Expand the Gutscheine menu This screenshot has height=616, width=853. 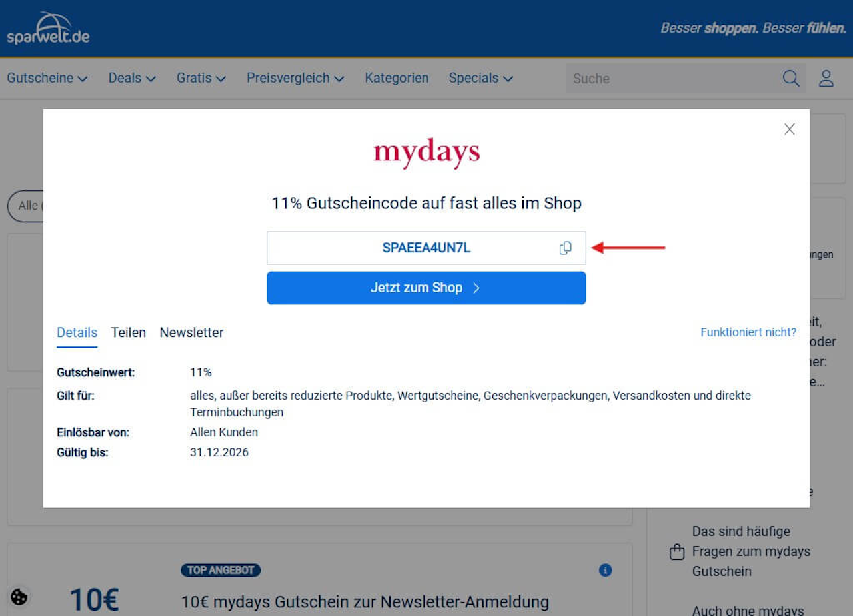pos(47,78)
